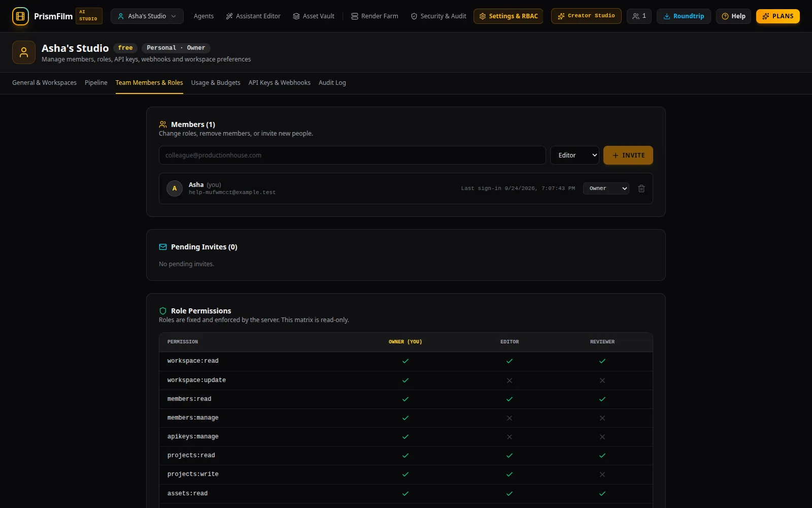Open Security & Audit
Image resolution: width=812 pixels, height=508 pixels.
[438, 16]
